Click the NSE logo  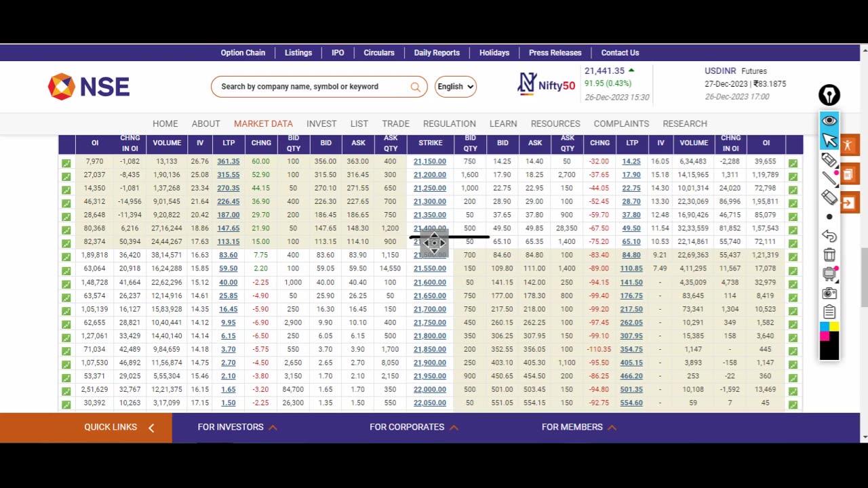[89, 87]
